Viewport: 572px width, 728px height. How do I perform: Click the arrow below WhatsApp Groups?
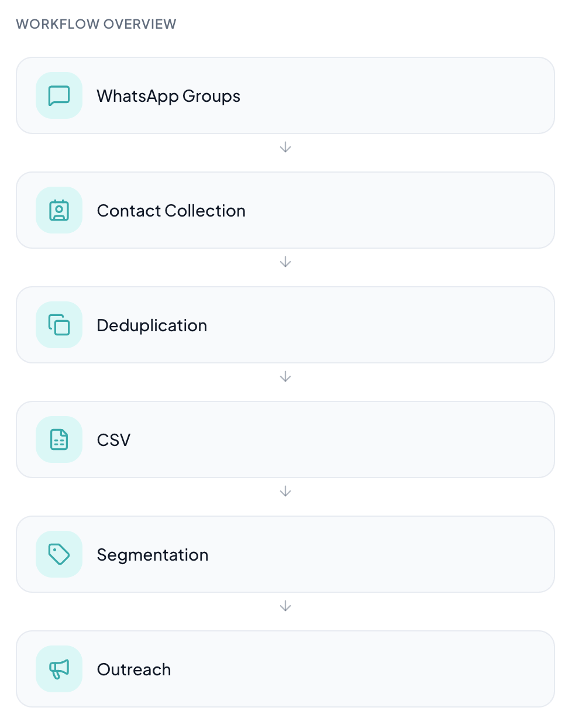(x=285, y=147)
